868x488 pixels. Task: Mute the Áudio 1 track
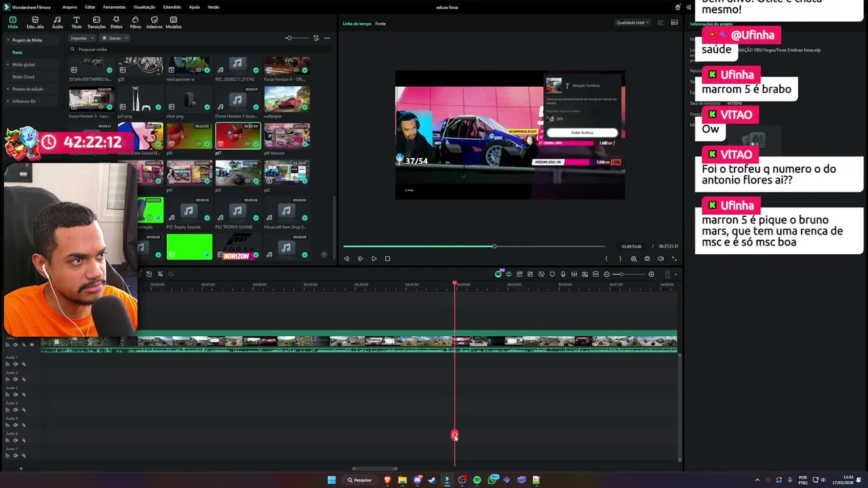[16, 364]
